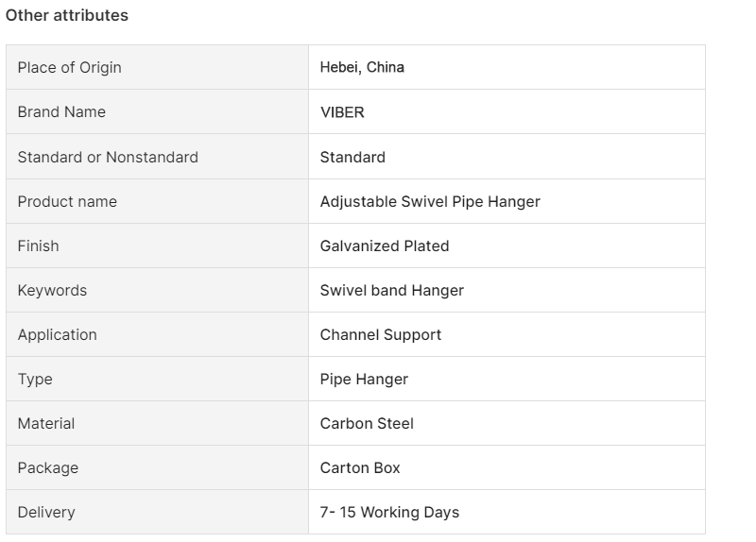Image resolution: width=756 pixels, height=542 pixels.
Task: Select Standard or Nonstandard label
Action: coord(108,157)
